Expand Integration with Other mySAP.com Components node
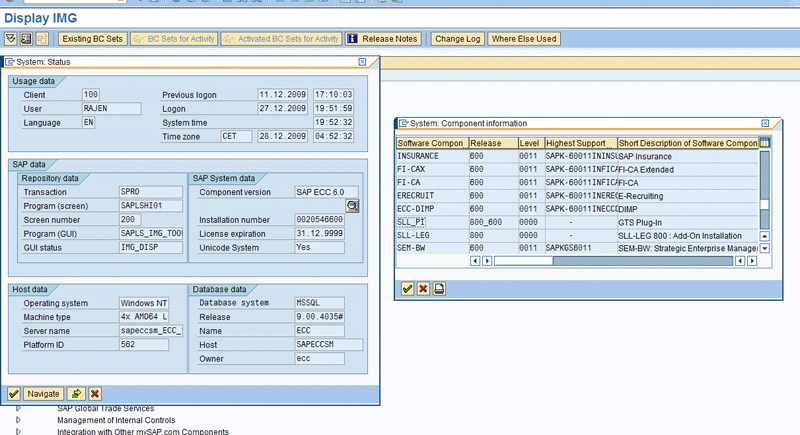 tap(18, 431)
